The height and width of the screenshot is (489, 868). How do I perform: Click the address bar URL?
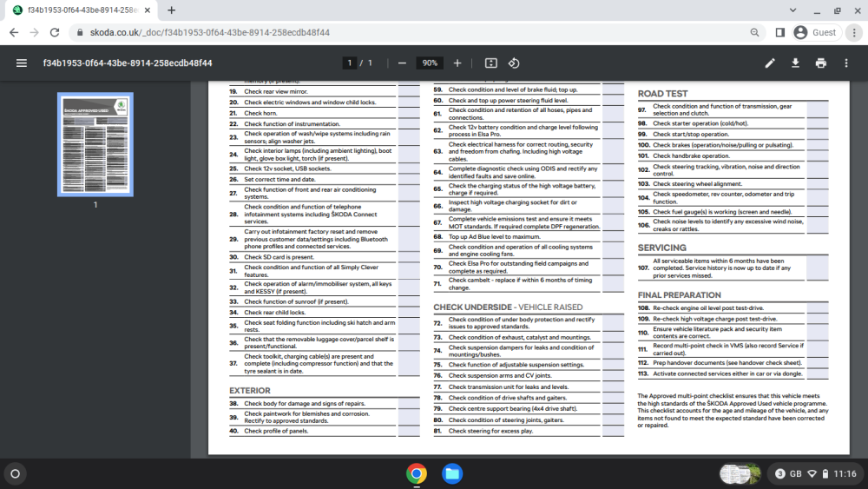click(x=210, y=33)
